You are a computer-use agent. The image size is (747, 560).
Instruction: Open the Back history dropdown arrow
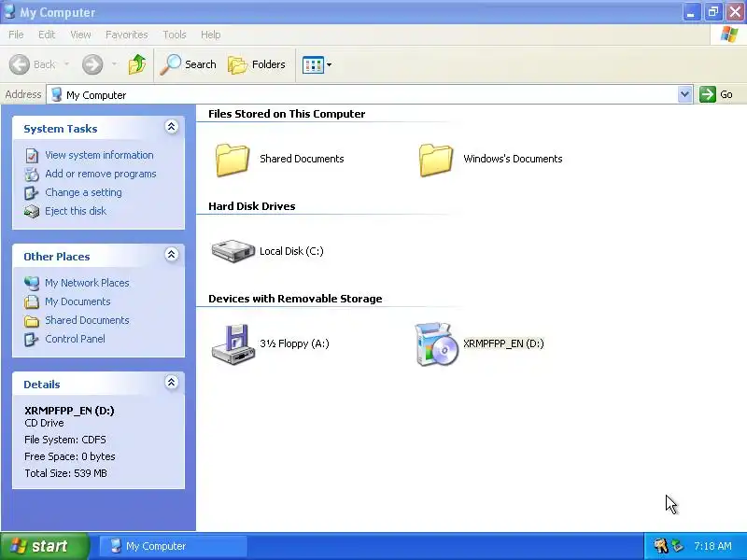[x=66, y=64]
